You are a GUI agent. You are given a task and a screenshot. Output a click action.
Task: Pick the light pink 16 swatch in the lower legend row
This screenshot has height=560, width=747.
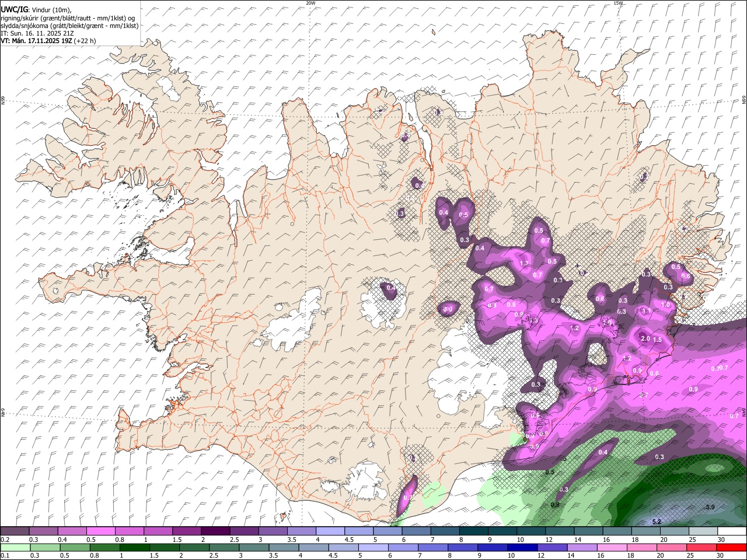(x=612, y=547)
